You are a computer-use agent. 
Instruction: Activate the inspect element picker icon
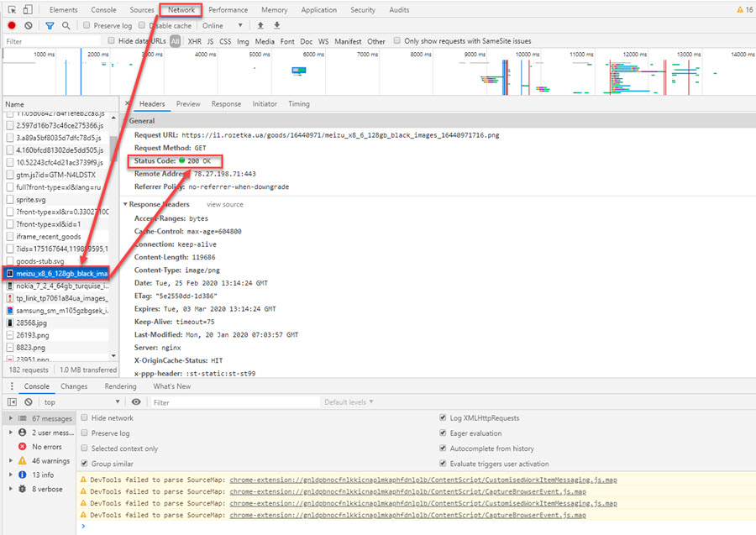pos(13,9)
